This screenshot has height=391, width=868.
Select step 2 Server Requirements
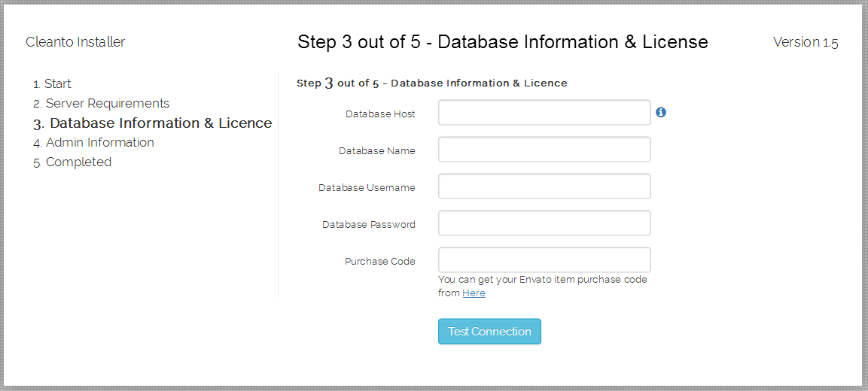click(102, 104)
